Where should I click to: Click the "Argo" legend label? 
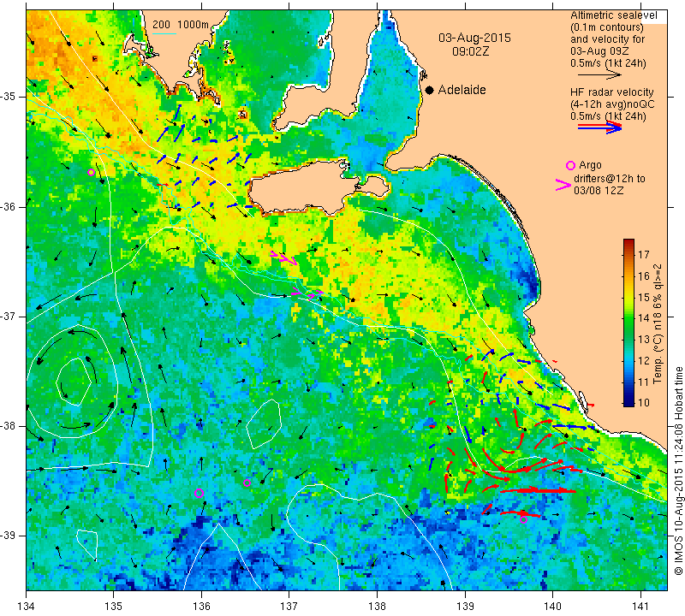pos(590,165)
